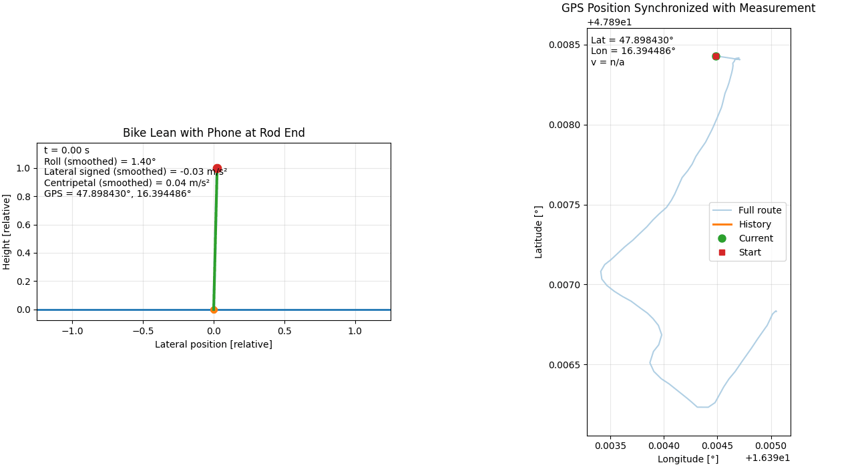
Task: Click the 'v = n/a' speed text
Action: (x=608, y=62)
